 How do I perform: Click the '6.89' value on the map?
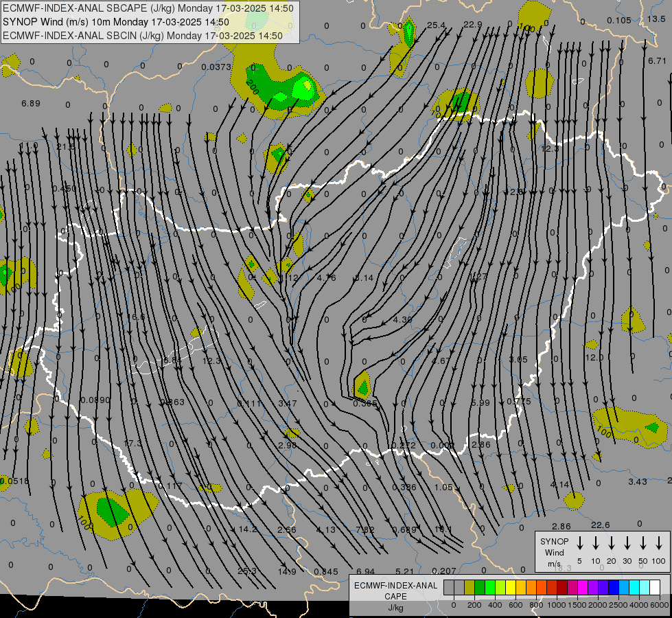pyautogui.click(x=30, y=104)
